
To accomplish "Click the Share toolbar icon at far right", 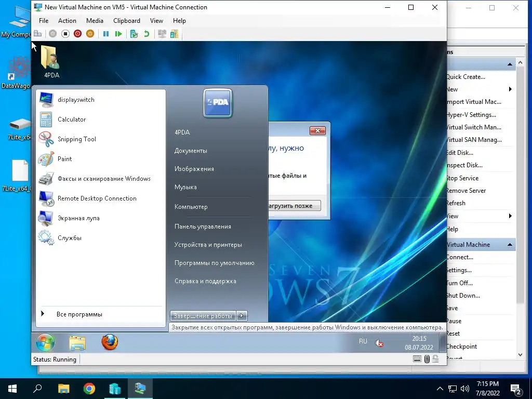I will click(x=174, y=34).
